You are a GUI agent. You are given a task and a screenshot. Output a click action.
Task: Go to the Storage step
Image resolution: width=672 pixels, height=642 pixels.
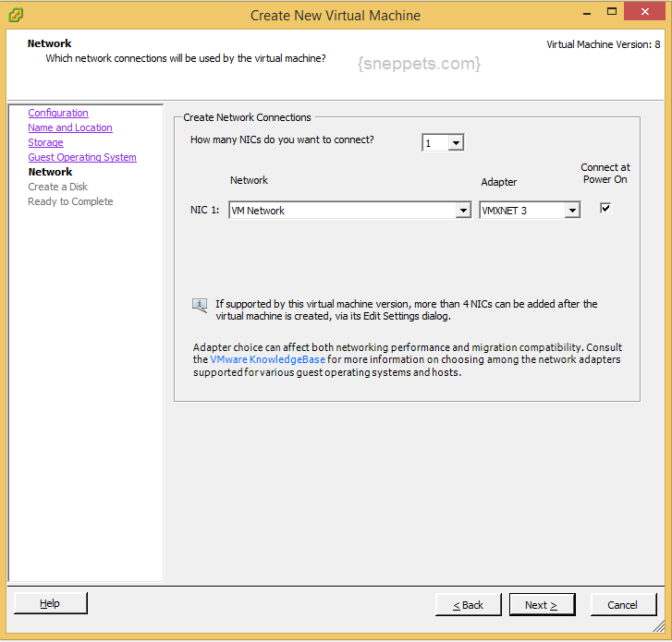tap(45, 142)
